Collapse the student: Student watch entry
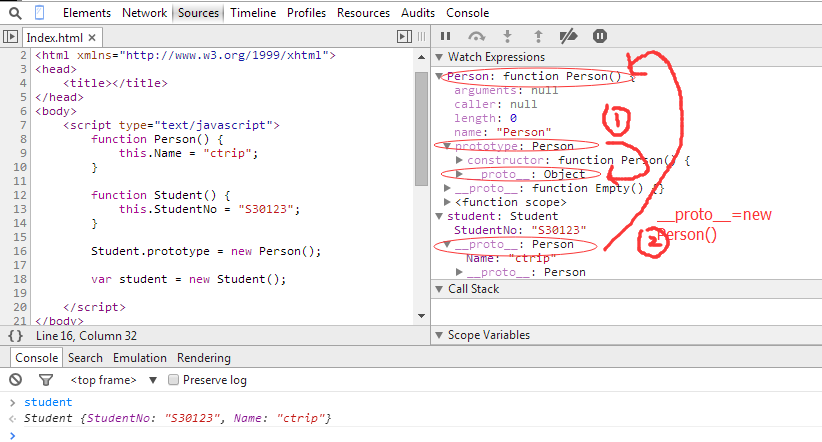The height and width of the screenshot is (442, 822). point(439,216)
